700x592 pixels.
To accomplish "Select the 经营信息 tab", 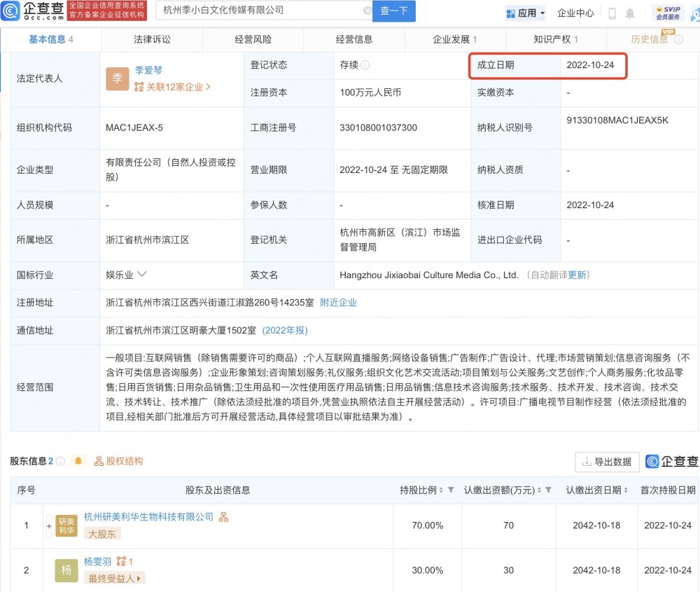I will (354, 40).
